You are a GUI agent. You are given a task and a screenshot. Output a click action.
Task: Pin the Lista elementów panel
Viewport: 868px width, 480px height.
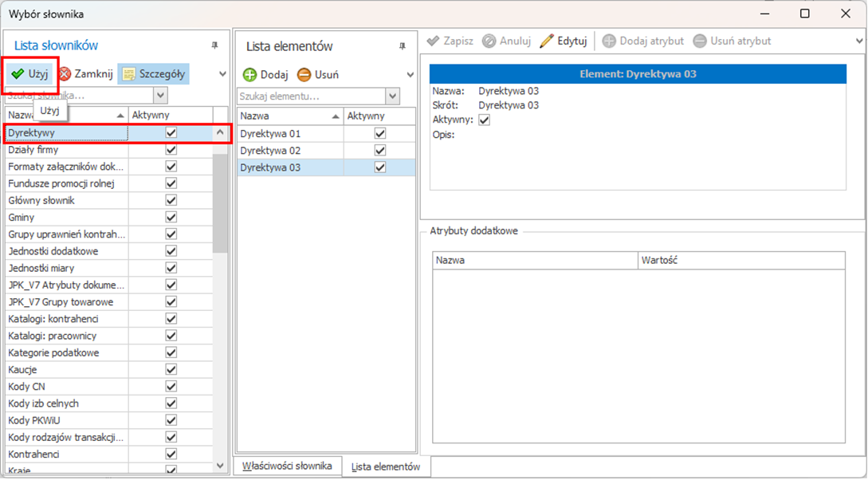pos(403,46)
